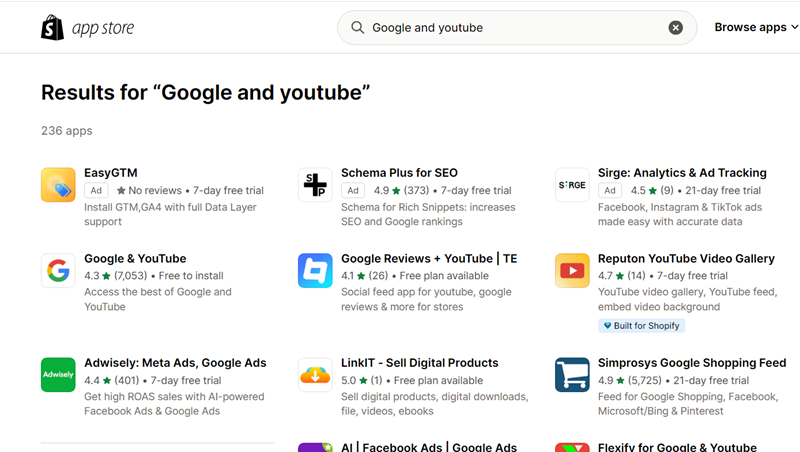Click the 5.0 (1) rating of LinkIT
Viewport: 800px width, 452px height.
pyautogui.click(x=362, y=381)
